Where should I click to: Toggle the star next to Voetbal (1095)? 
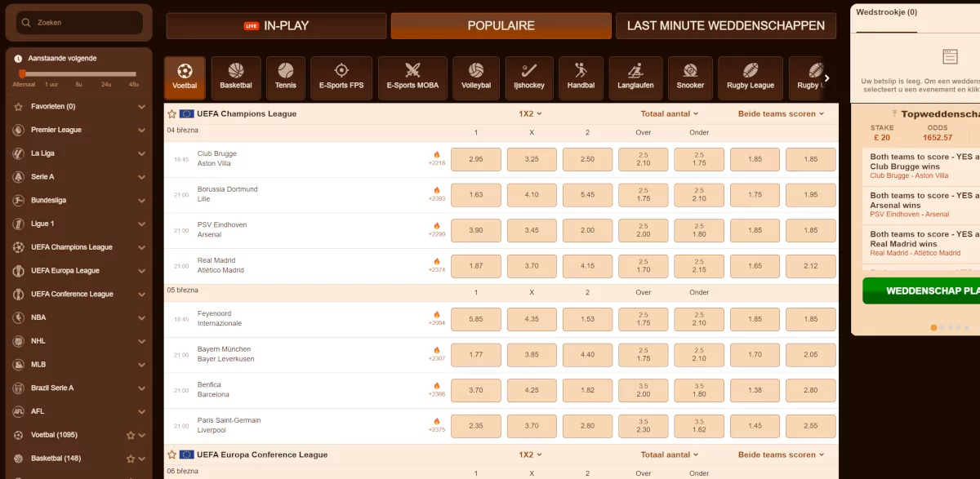pos(131,435)
